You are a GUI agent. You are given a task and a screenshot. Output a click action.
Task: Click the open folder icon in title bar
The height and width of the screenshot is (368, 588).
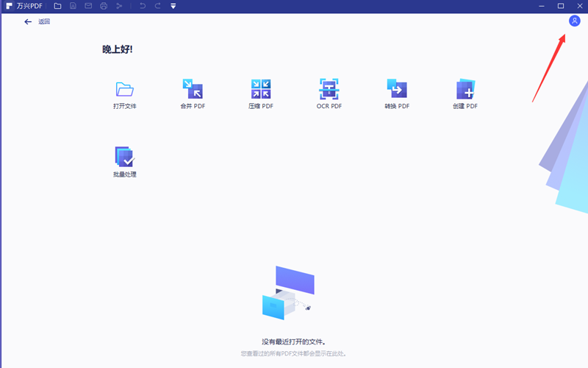point(58,6)
